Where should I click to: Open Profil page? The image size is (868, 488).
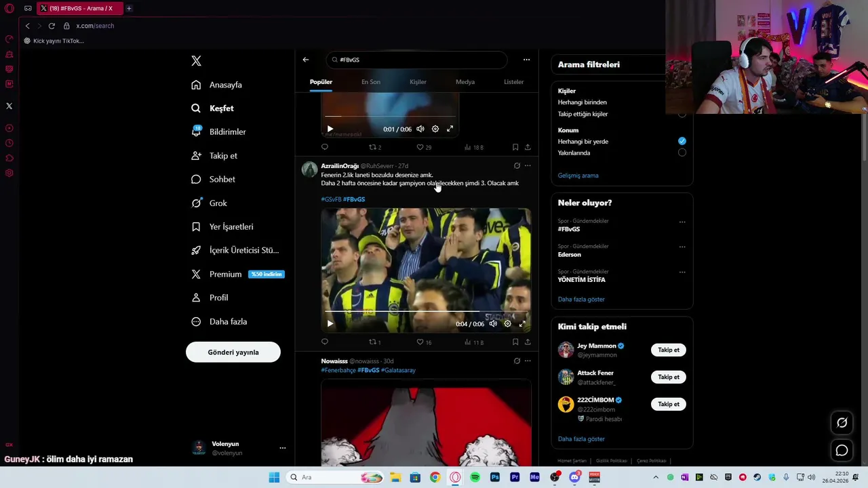point(210,298)
